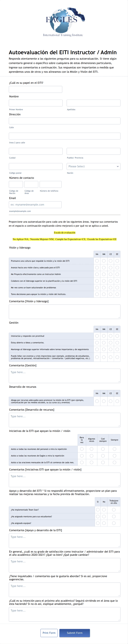Select CE for "Me veo como un buen solucionador de problemas"

pos(110,287)
